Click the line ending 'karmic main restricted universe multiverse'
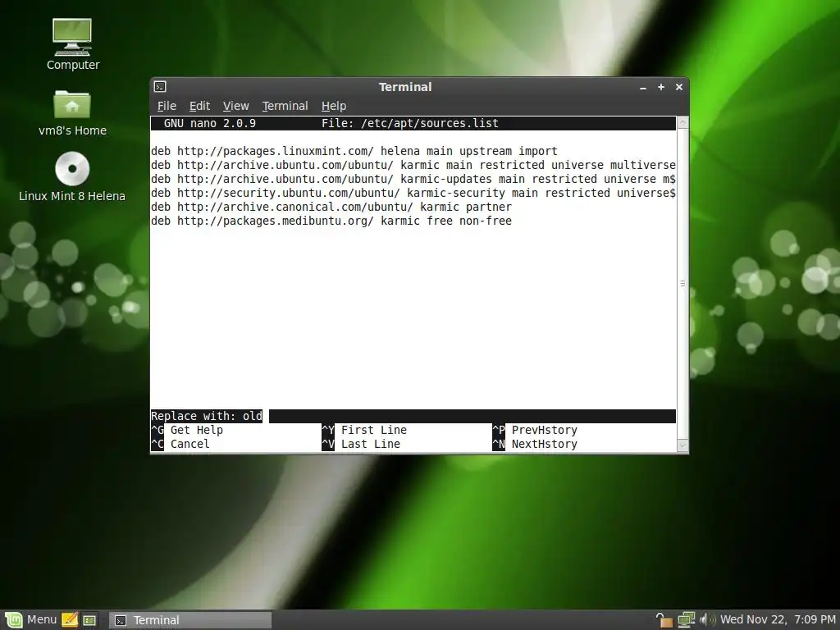The height and width of the screenshot is (630, 840). 413,165
